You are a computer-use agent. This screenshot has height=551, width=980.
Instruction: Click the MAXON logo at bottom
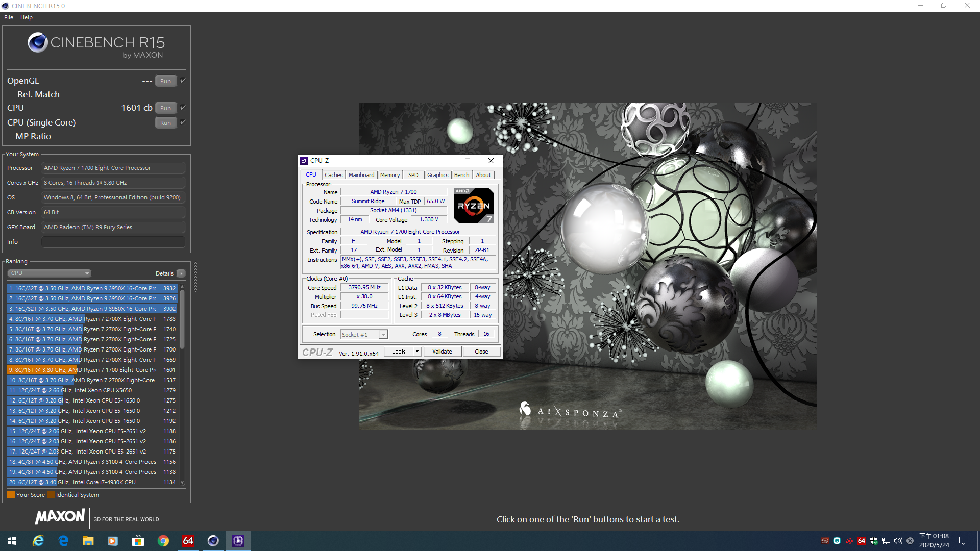point(60,517)
